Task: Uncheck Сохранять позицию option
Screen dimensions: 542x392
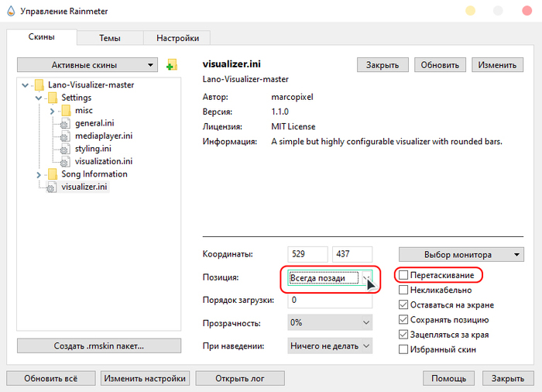Action: click(x=403, y=320)
